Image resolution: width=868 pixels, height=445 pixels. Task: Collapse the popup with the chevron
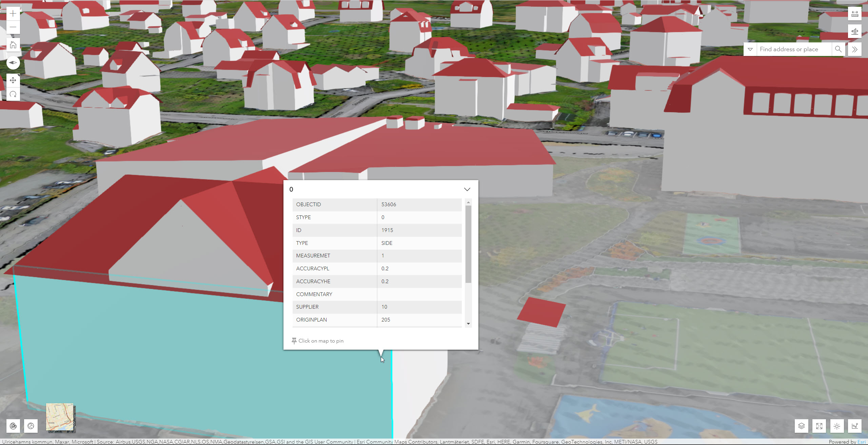click(x=467, y=189)
